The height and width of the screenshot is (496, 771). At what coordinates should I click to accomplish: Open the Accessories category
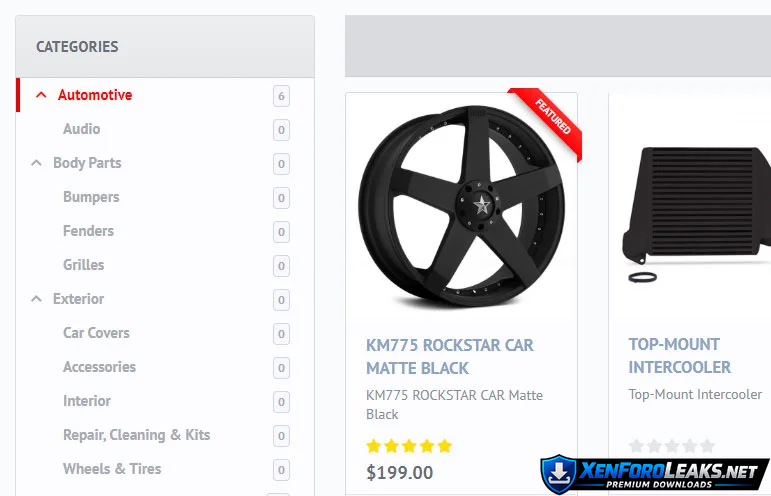pos(99,367)
